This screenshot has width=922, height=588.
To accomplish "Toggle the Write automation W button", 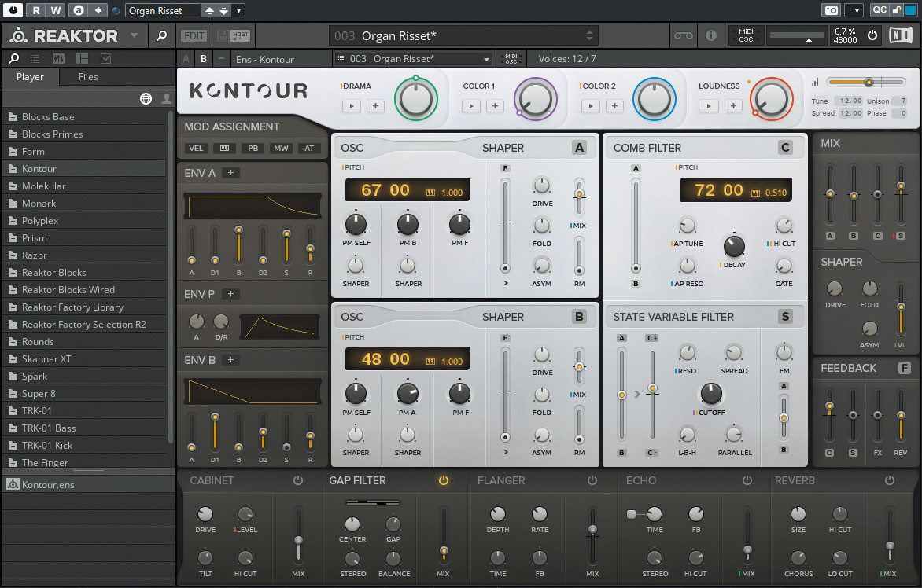I will coord(55,10).
